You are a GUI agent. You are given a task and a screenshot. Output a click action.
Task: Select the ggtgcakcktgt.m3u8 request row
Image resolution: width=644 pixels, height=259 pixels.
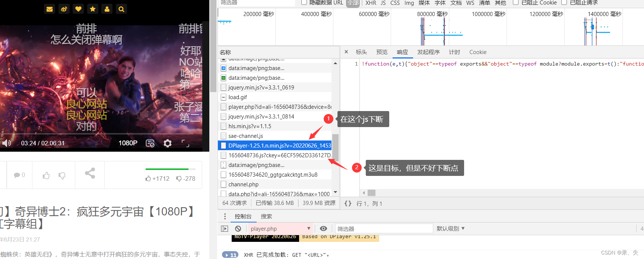[275, 175]
